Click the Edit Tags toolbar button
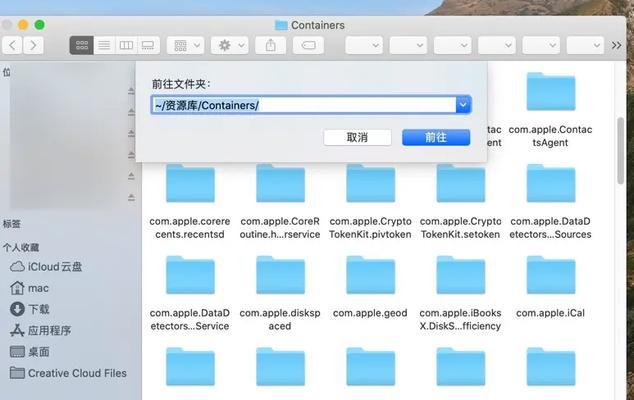 pyautogui.click(x=308, y=45)
